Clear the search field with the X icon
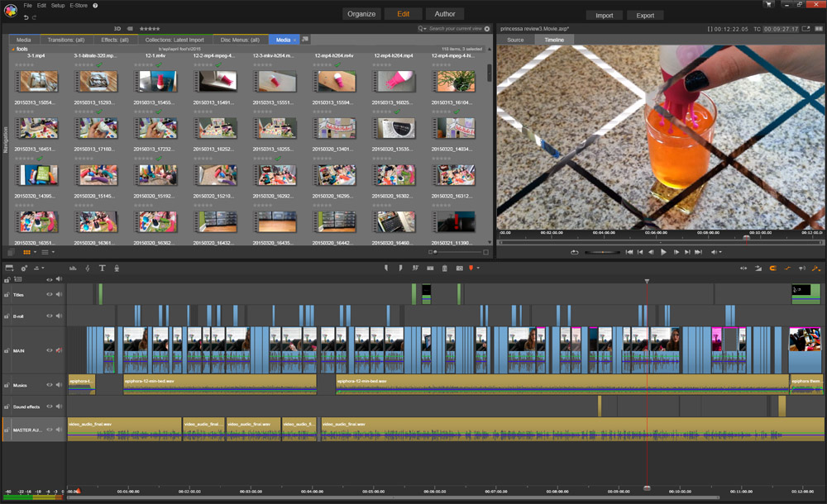 tap(487, 29)
